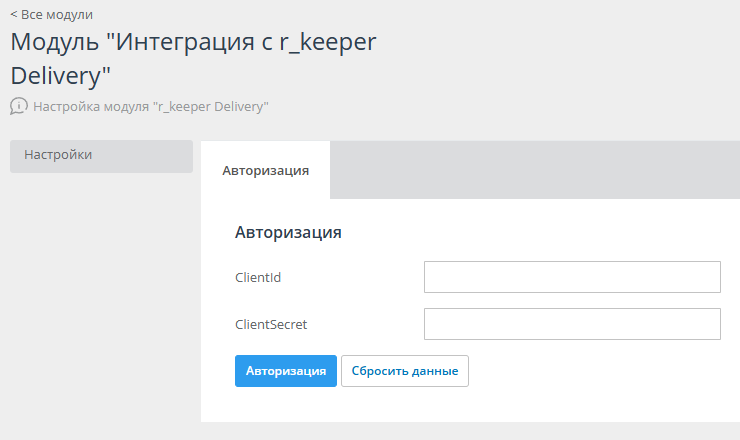
Task: Select the ClientSecret label text
Action: (x=271, y=324)
